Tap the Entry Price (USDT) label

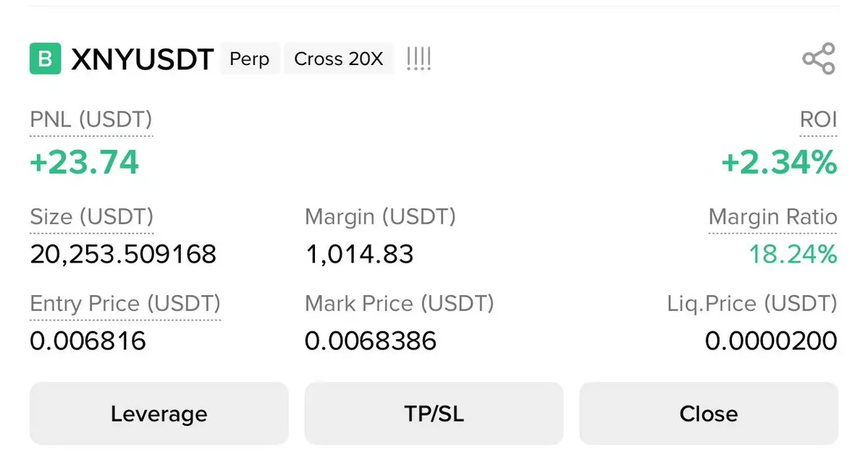coord(125,303)
